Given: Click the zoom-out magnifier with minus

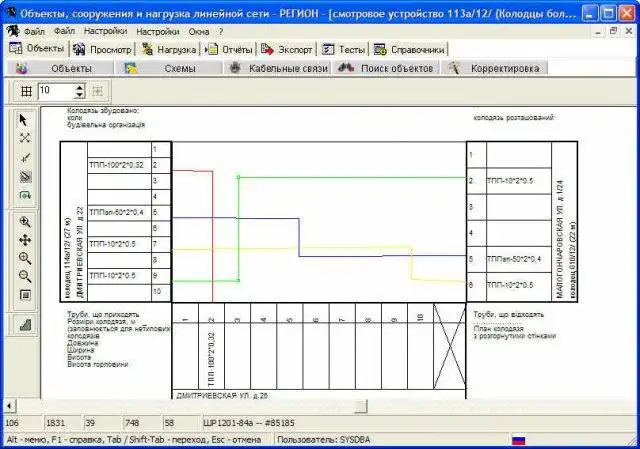Looking at the screenshot, I should click(x=24, y=276).
